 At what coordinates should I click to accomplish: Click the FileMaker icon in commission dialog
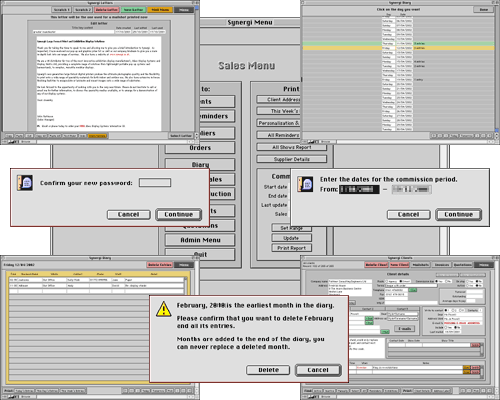coord(305,184)
